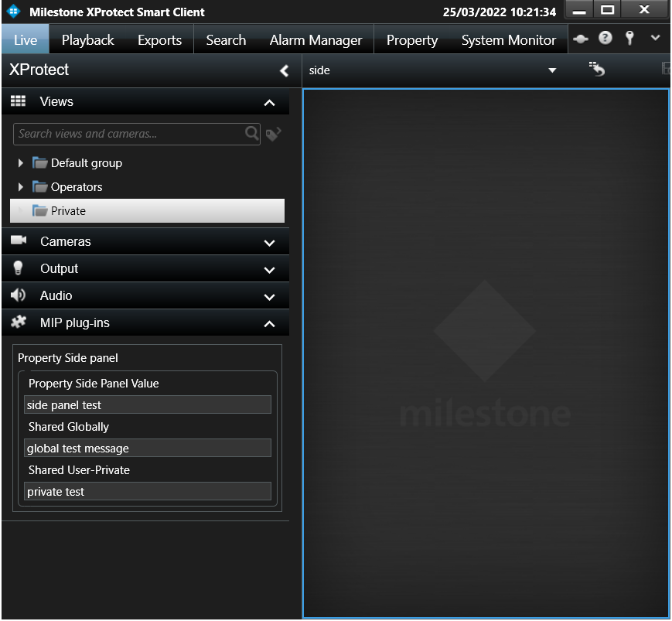Click the status indicator icon beside Help
The image size is (672, 621).
(x=580, y=39)
